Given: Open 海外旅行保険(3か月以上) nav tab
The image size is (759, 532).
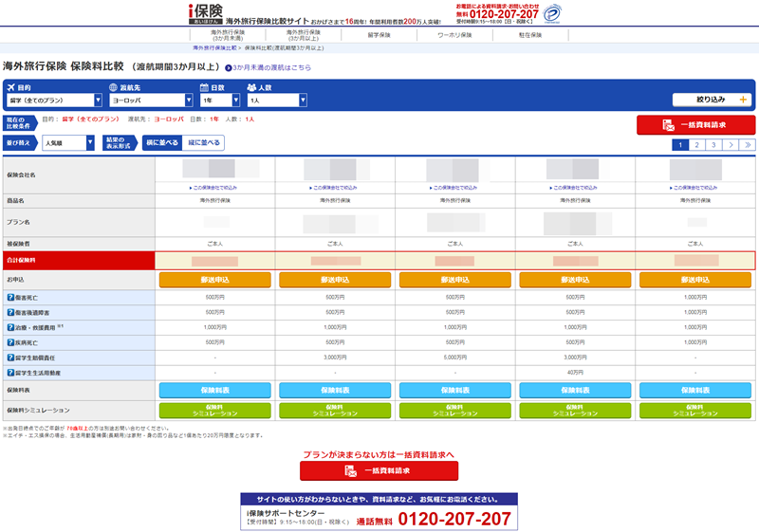Looking at the screenshot, I should pos(303,35).
